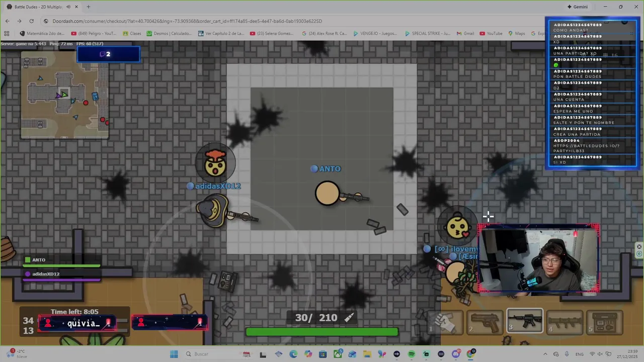Show hidden system tray icons

click(545, 354)
